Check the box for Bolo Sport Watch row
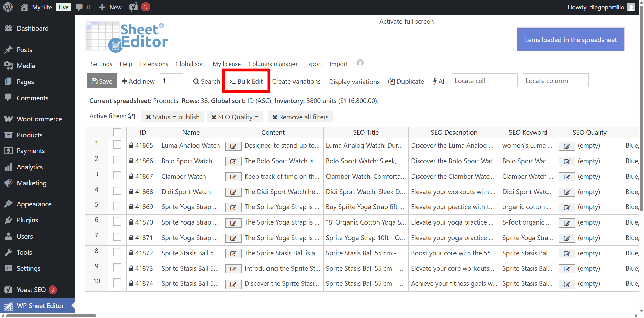This screenshot has height=318, width=644. (117, 160)
